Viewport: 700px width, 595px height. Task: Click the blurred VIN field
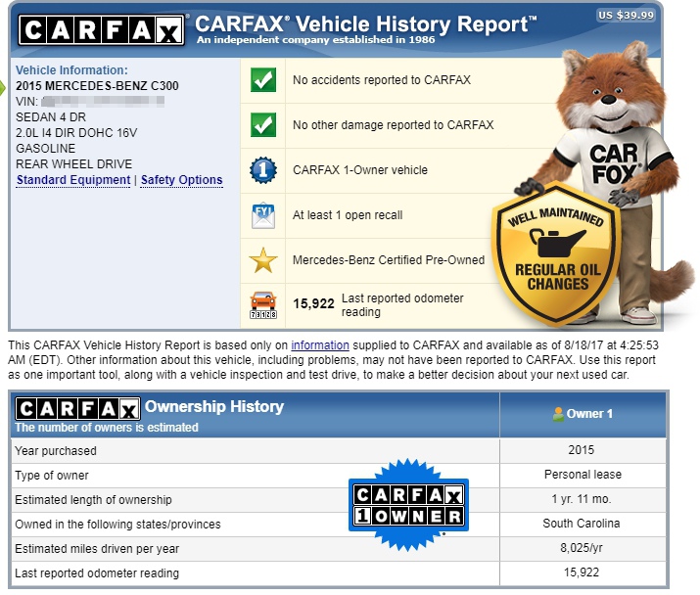[103, 102]
